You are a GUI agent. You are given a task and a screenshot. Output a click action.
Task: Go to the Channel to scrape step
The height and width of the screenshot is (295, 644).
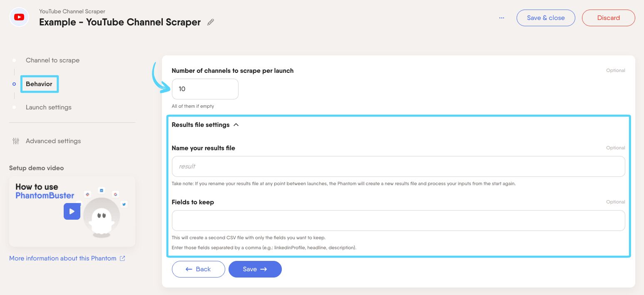[x=52, y=60]
